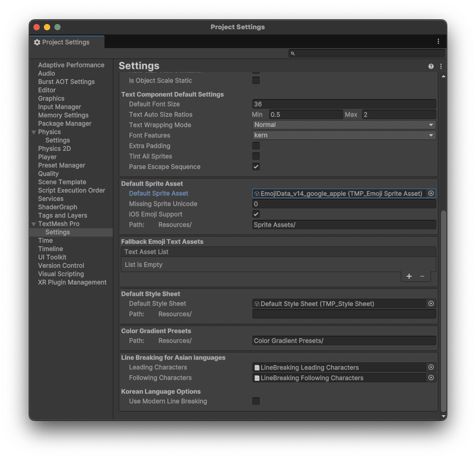Open Version Control settings

pos(61,265)
